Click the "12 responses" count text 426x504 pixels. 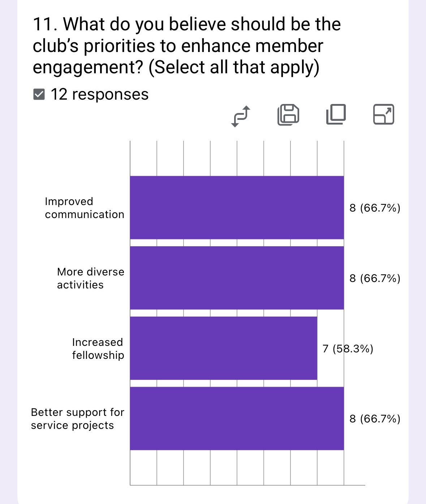tap(99, 95)
